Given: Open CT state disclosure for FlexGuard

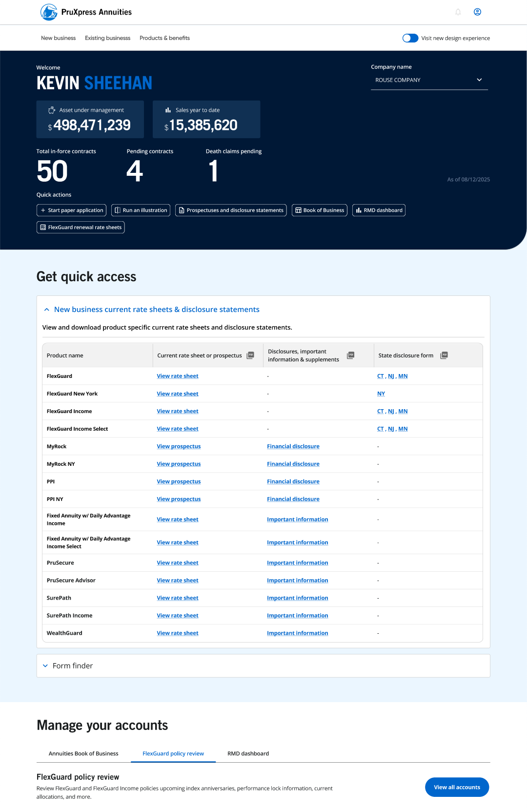Looking at the screenshot, I should [x=381, y=376].
